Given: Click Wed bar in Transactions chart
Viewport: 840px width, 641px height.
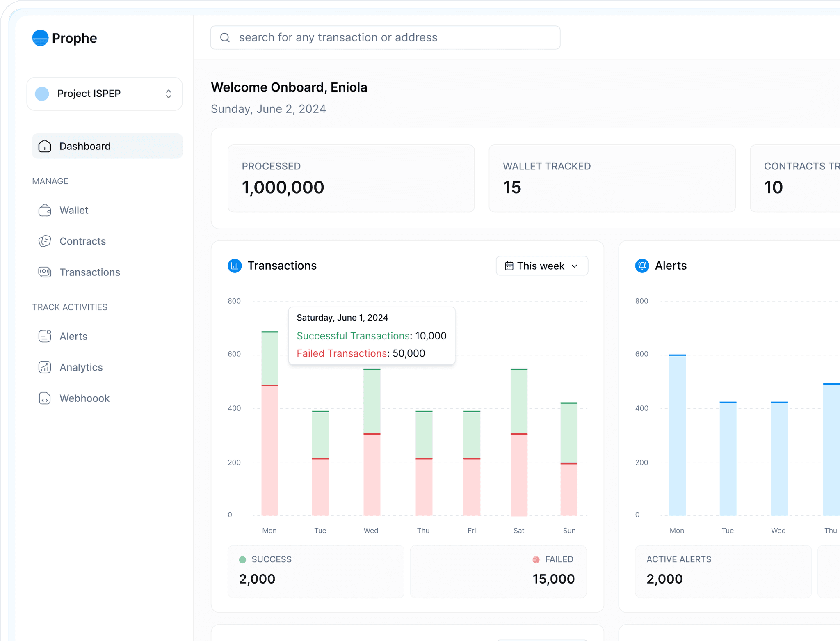Looking at the screenshot, I should tap(372, 442).
